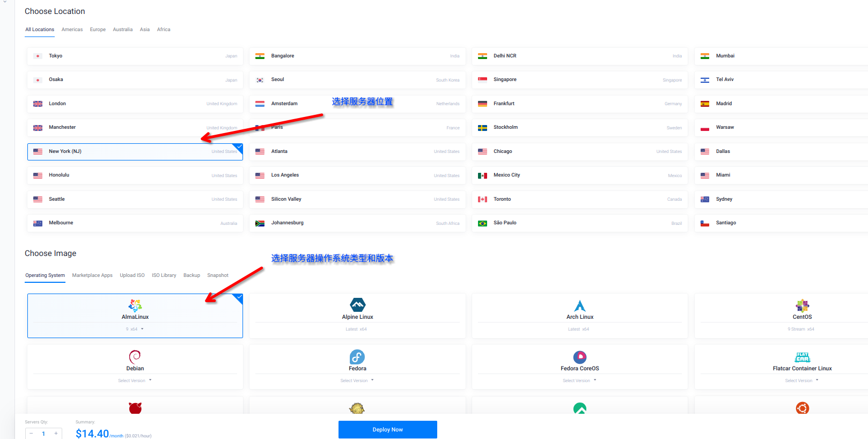The image size is (868, 439).
Task: Select the Chicago location option
Action: click(x=580, y=151)
